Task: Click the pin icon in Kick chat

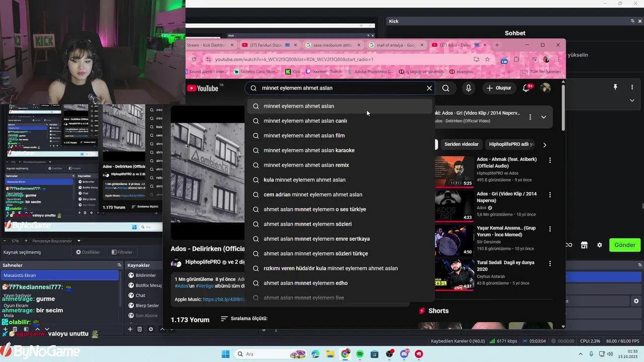Action: (615, 87)
